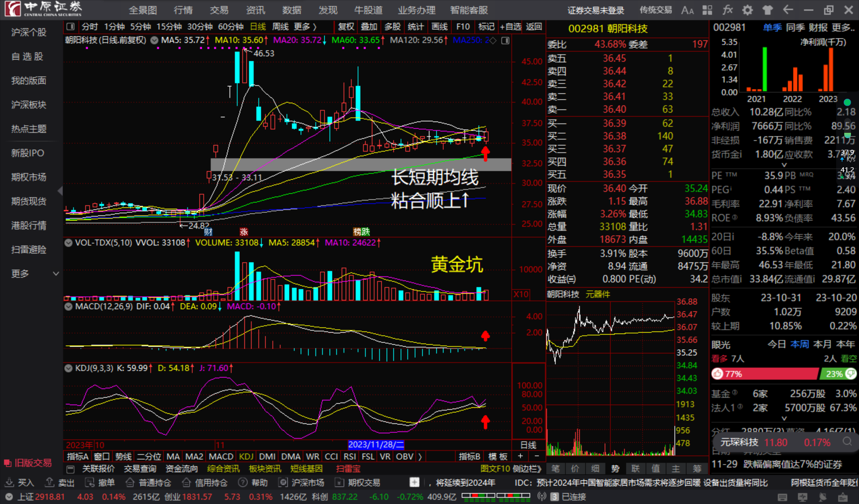Click the search magnifier next to 元琛科技
The width and height of the screenshot is (859, 504).
pyautogui.click(x=847, y=442)
